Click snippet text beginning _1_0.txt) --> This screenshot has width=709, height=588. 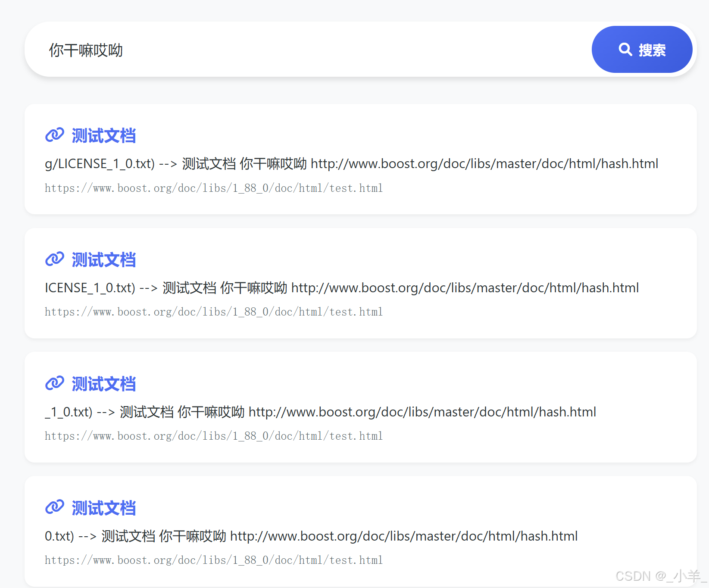[x=321, y=412]
